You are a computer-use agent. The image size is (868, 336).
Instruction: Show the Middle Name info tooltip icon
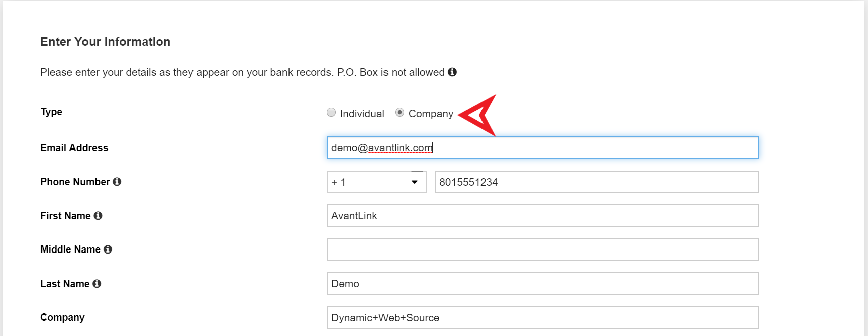click(x=108, y=249)
